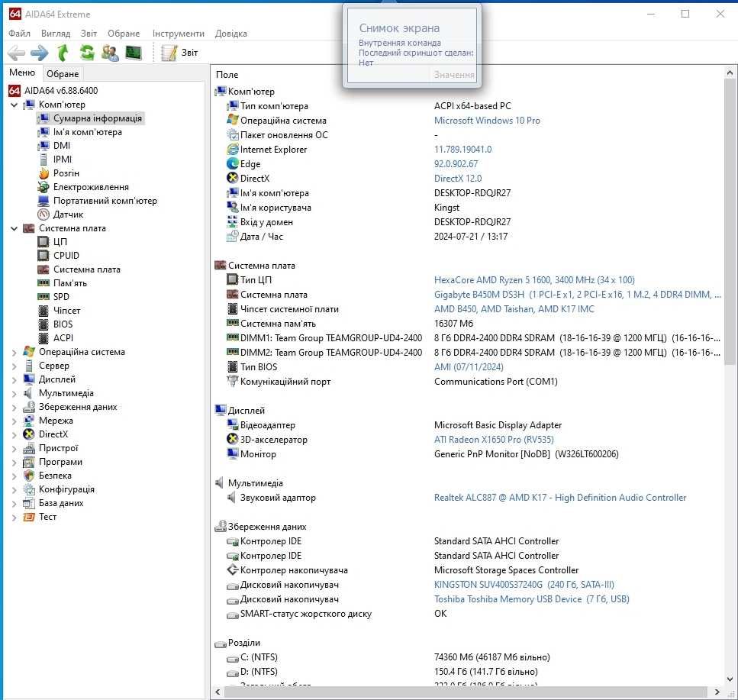The width and height of the screenshot is (738, 700).
Task: Click the horizontal scrollbar right arrow
Action: point(717,692)
